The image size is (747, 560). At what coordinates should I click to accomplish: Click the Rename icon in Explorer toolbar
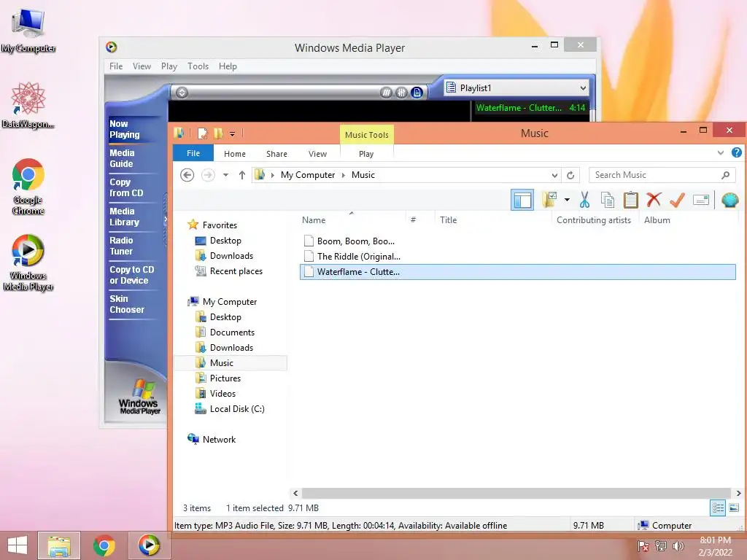[x=701, y=200]
